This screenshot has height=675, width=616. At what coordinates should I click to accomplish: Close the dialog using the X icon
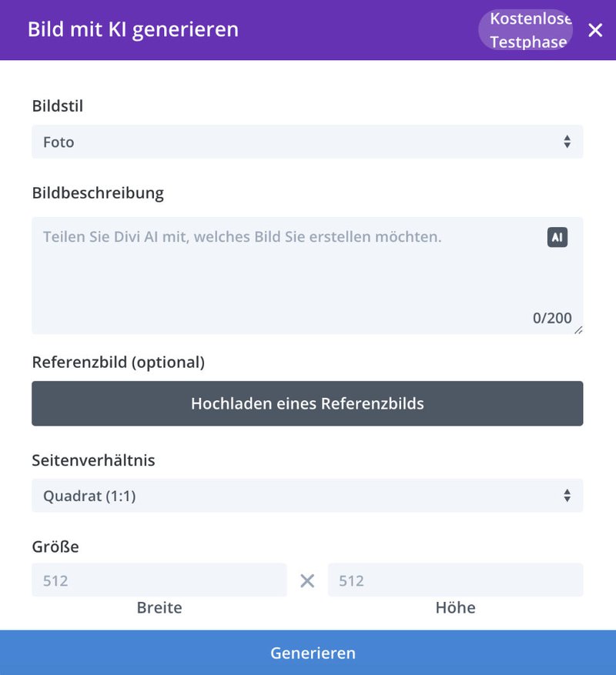[595, 31]
